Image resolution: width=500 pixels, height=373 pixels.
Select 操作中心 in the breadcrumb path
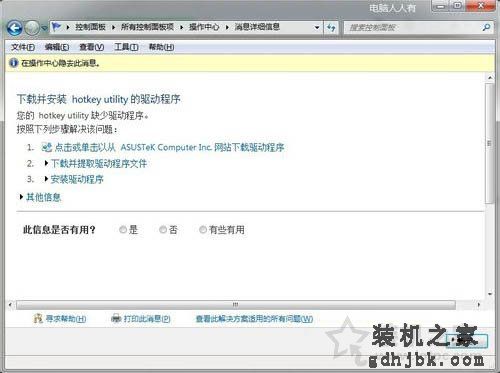(x=204, y=27)
